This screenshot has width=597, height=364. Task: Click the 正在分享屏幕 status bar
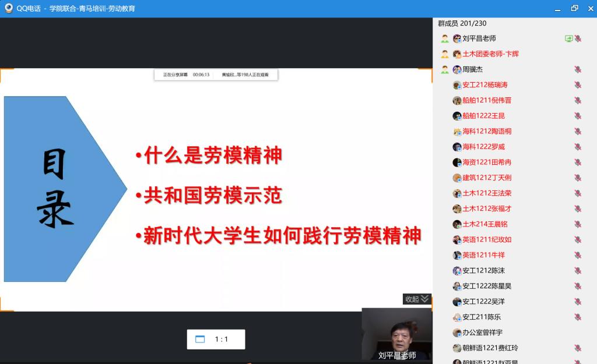(216, 75)
